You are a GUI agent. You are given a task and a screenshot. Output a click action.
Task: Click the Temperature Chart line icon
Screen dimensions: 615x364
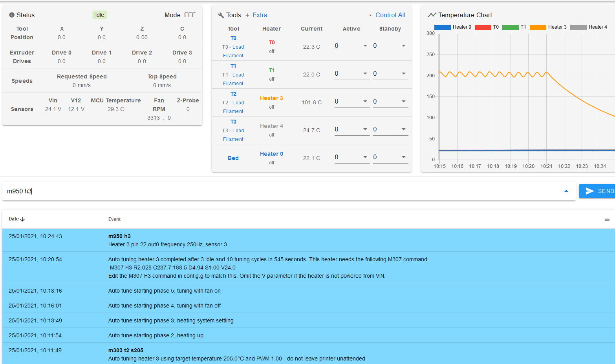[x=432, y=15]
